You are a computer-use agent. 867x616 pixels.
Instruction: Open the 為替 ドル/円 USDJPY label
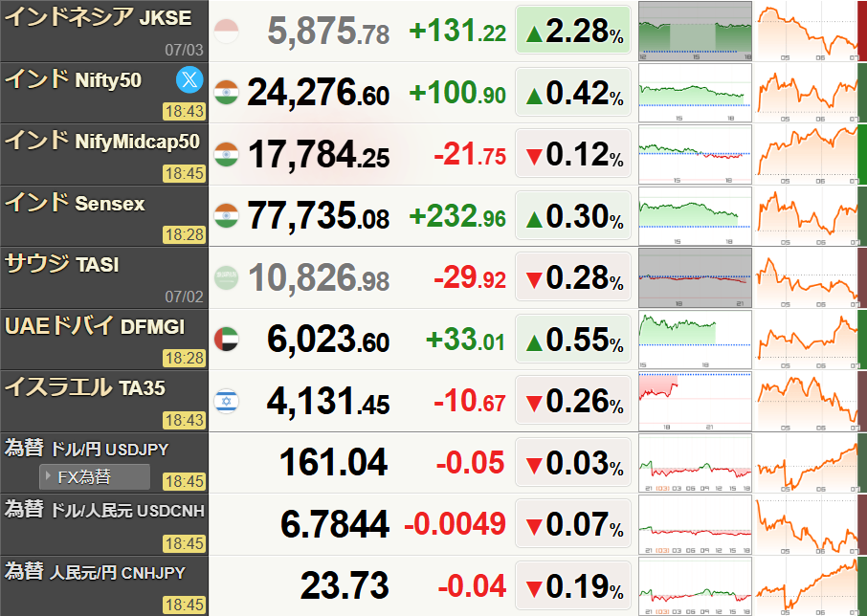[x=87, y=449]
